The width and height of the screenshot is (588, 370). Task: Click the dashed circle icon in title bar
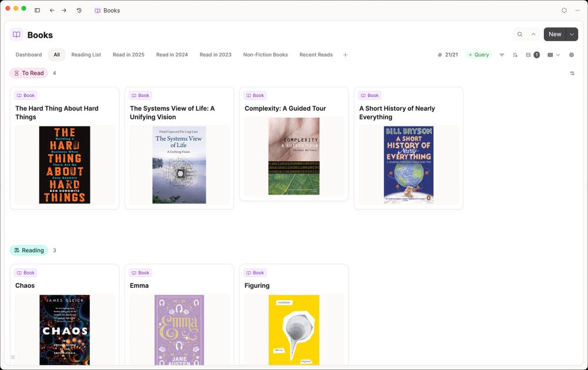pos(564,11)
